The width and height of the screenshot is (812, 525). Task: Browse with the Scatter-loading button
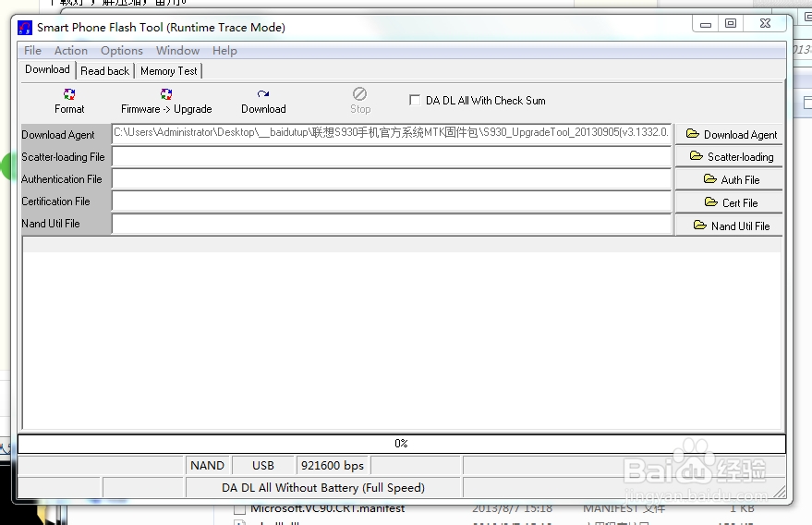(x=729, y=156)
